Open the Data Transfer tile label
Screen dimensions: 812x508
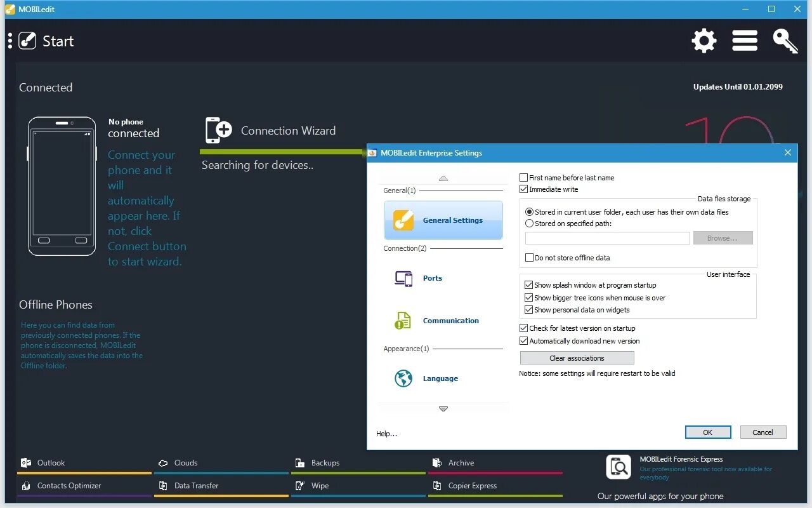(x=197, y=486)
